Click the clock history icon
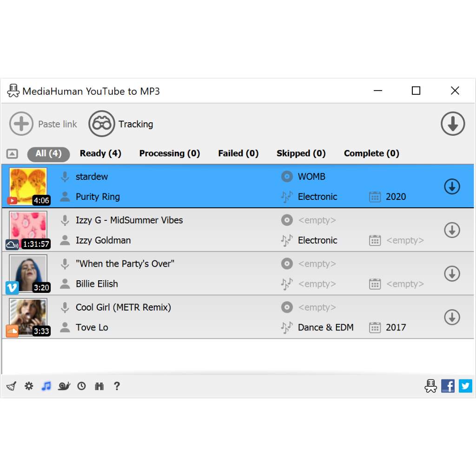Viewport: 476px width, 476px height. [x=82, y=386]
